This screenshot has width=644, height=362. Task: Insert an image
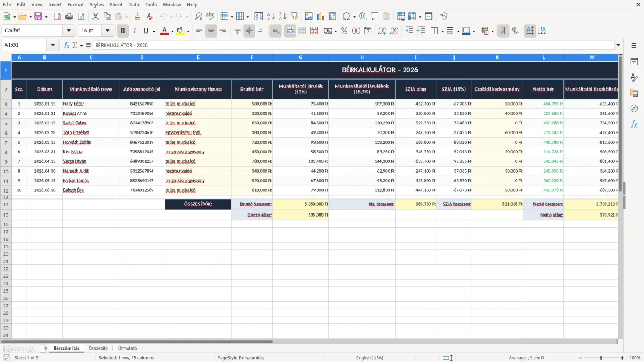click(x=309, y=17)
